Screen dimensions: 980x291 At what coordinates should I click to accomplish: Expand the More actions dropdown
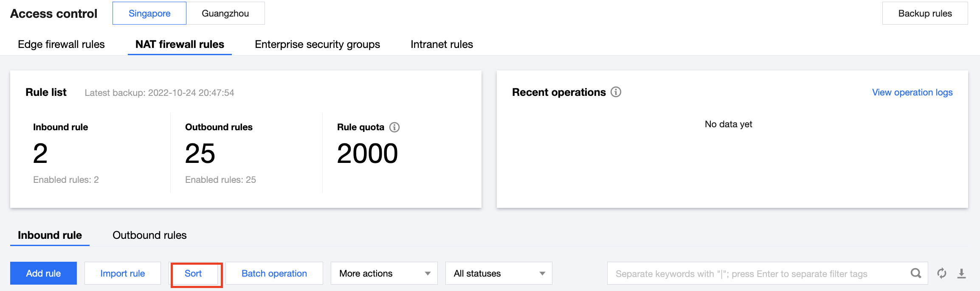pyautogui.click(x=384, y=273)
